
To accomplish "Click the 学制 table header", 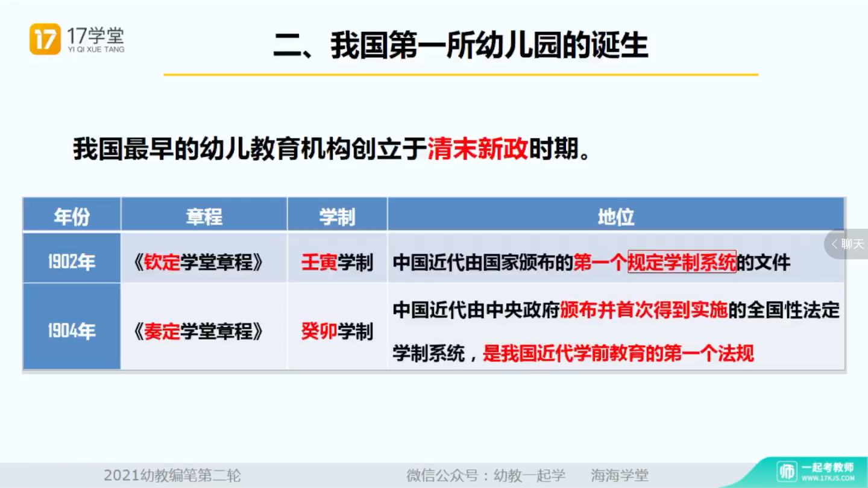I will 337,215.
